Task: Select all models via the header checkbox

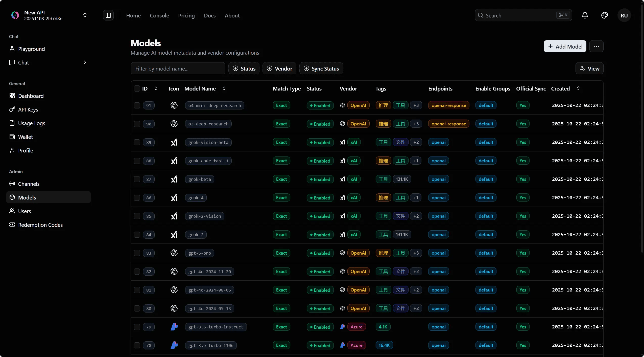Action: pos(137,88)
